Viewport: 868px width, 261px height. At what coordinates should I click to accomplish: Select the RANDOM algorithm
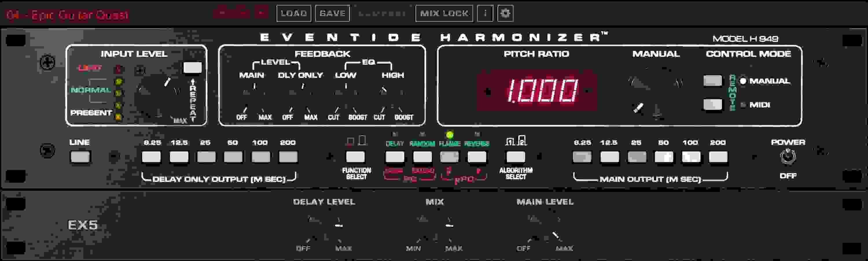pyautogui.click(x=422, y=156)
